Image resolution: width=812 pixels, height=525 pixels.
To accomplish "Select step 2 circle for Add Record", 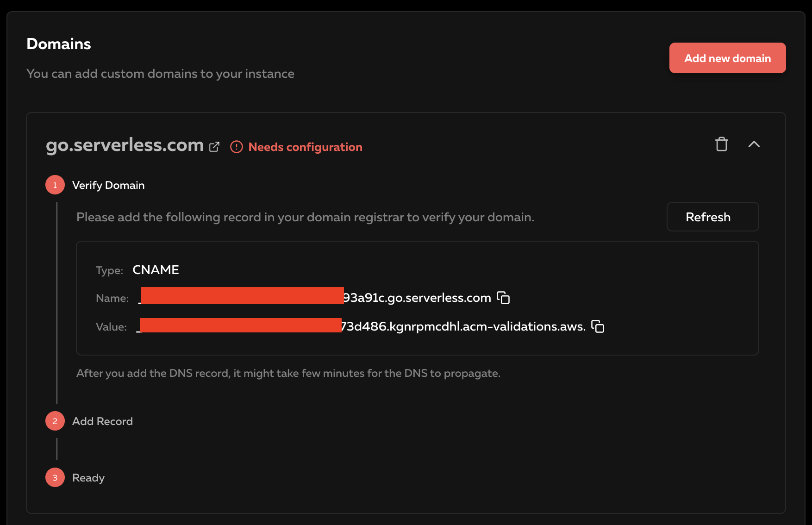I will pos(55,421).
